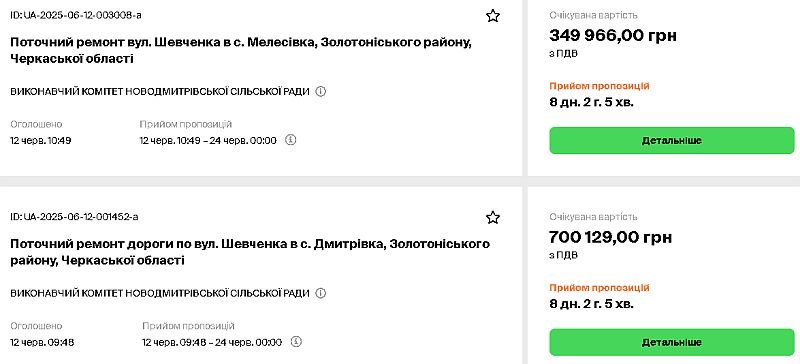Image resolution: width=800 pixels, height=364 pixels.
Task: Open tender title about с. Дмитрівка road repair
Action: pyautogui.click(x=250, y=252)
